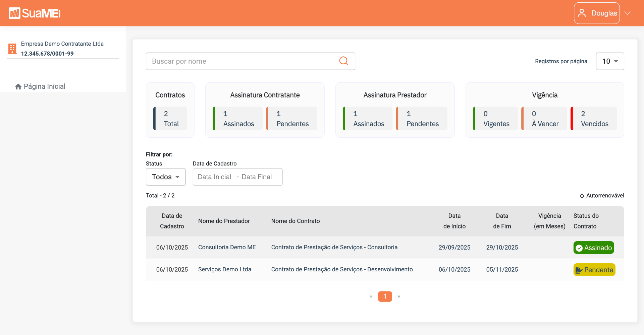
Task: Click the Data Inicial date field
Action: click(x=215, y=177)
